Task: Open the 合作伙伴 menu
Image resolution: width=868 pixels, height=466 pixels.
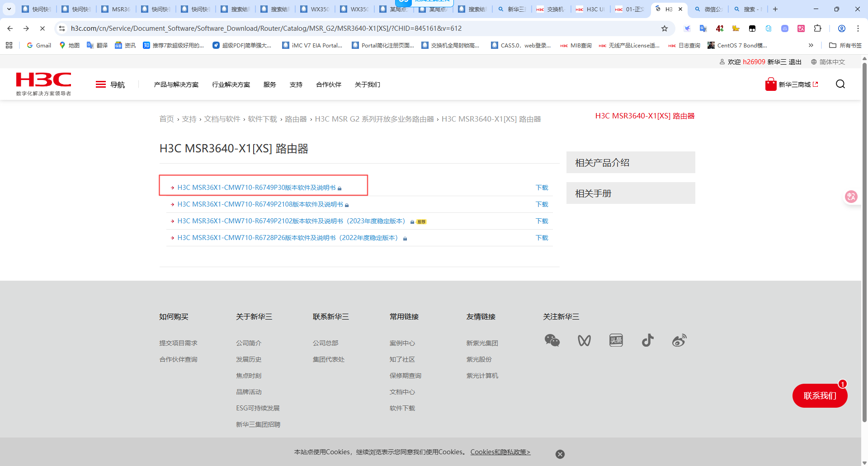Action: coord(329,85)
